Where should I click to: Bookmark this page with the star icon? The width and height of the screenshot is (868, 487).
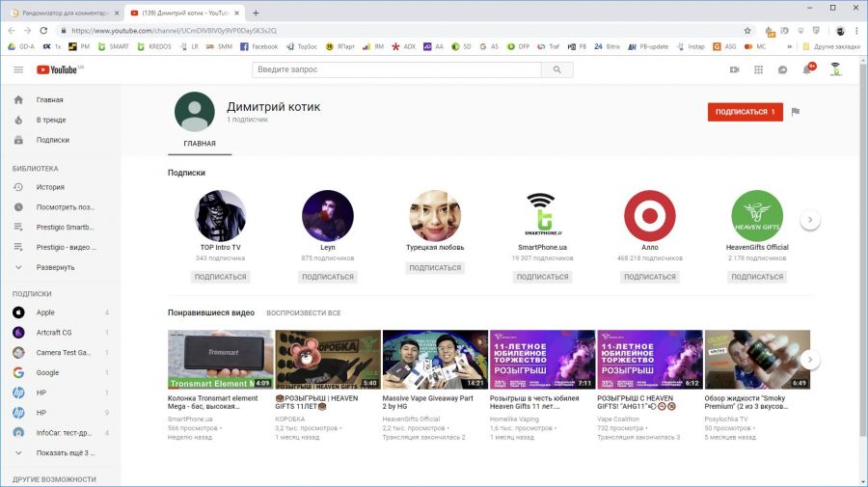click(x=746, y=30)
